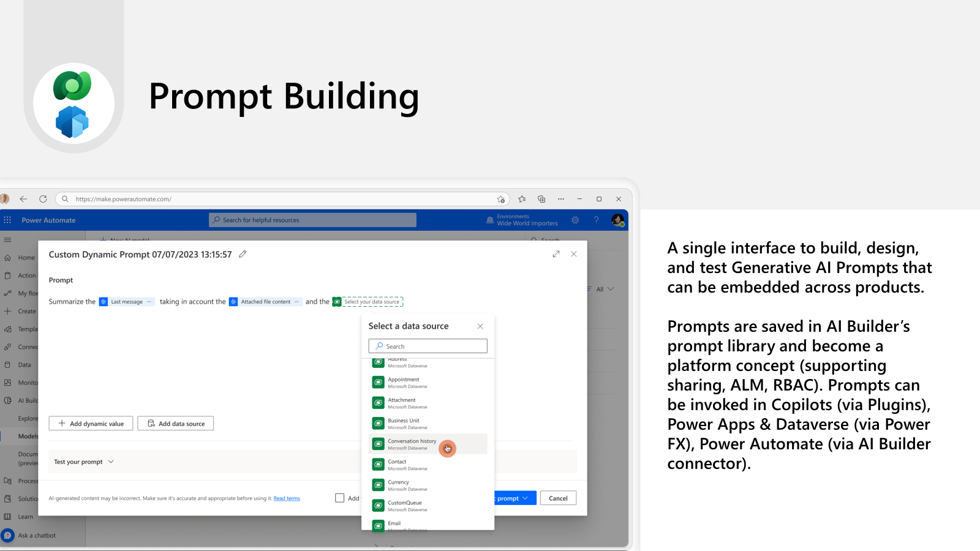Open the settings gear in Power Automate header

(x=575, y=220)
